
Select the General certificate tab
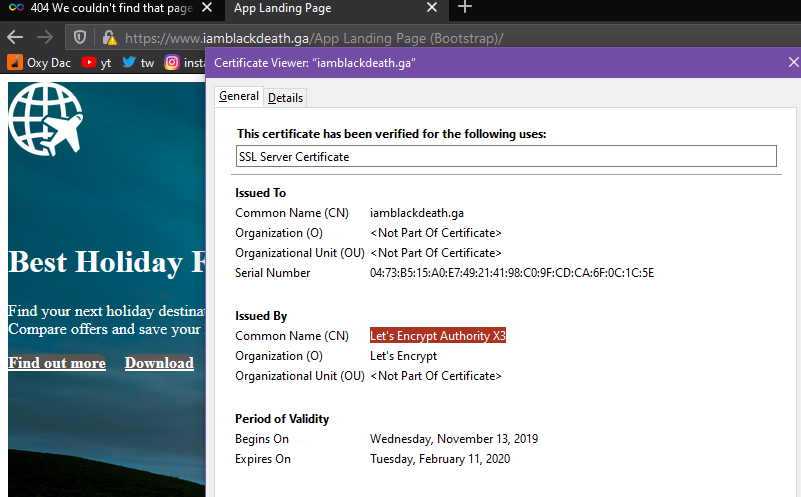(239, 97)
